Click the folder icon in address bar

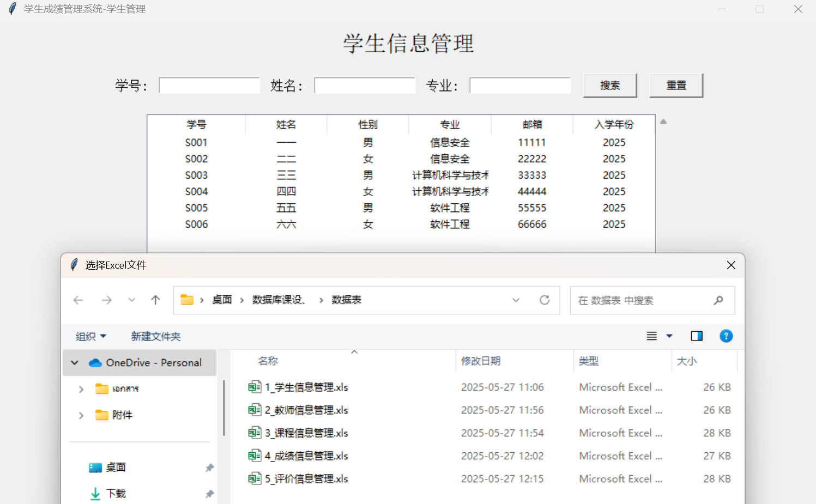[187, 300]
